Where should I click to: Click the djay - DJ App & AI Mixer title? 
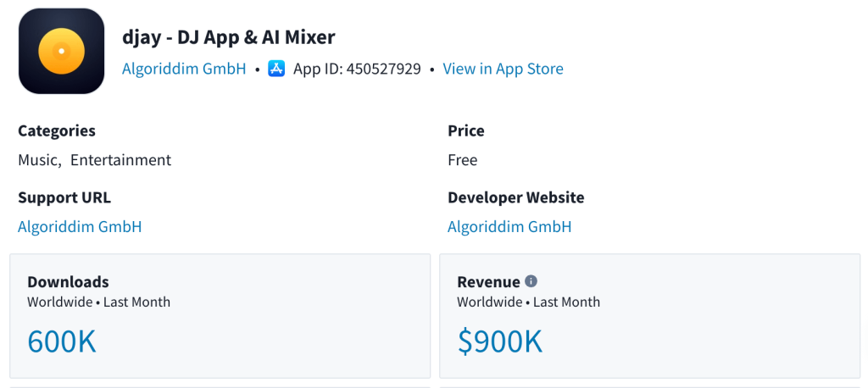click(229, 37)
